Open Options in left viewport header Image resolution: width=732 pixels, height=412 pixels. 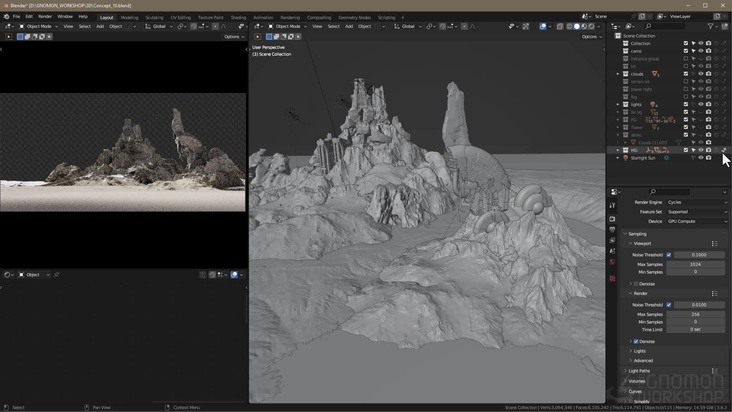tap(234, 36)
